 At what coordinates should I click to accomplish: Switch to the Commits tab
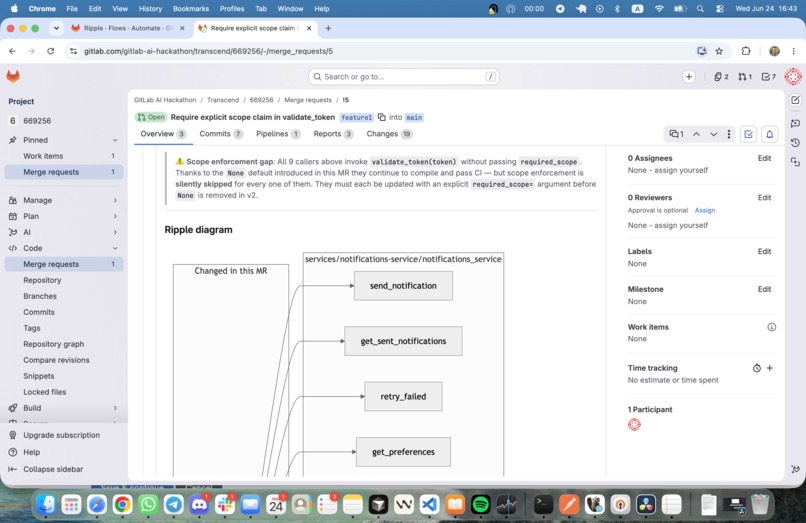(x=221, y=134)
